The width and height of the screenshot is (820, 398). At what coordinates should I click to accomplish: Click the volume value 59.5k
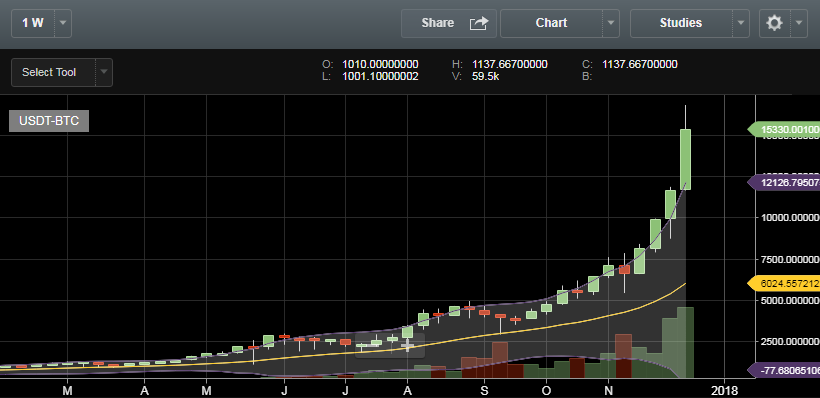(485, 76)
